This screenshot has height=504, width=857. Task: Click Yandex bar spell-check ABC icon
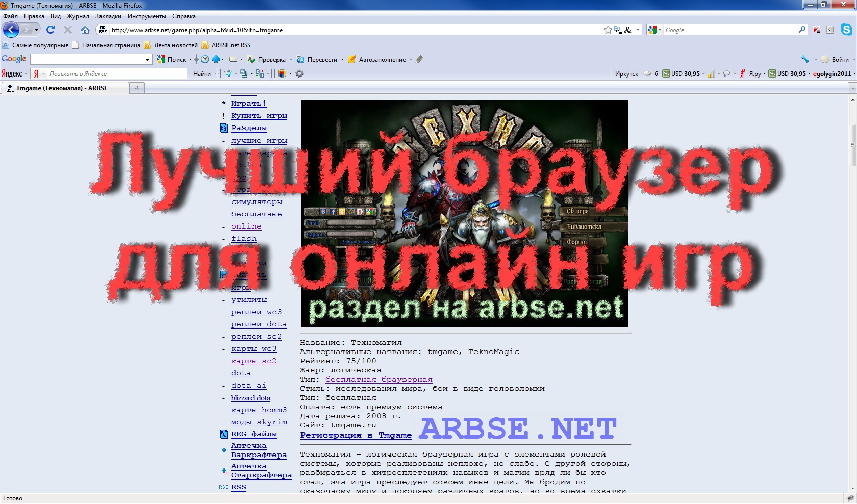[x=228, y=73]
